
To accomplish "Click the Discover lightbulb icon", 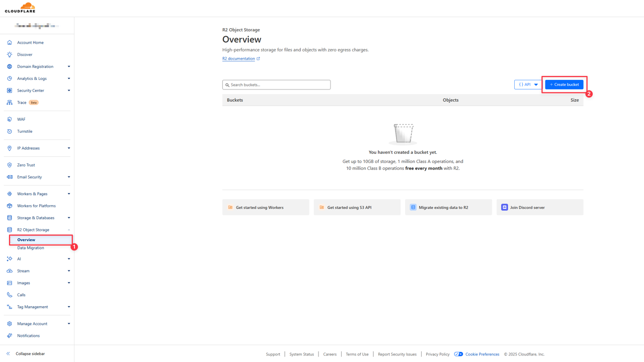I will click(10, 54).
